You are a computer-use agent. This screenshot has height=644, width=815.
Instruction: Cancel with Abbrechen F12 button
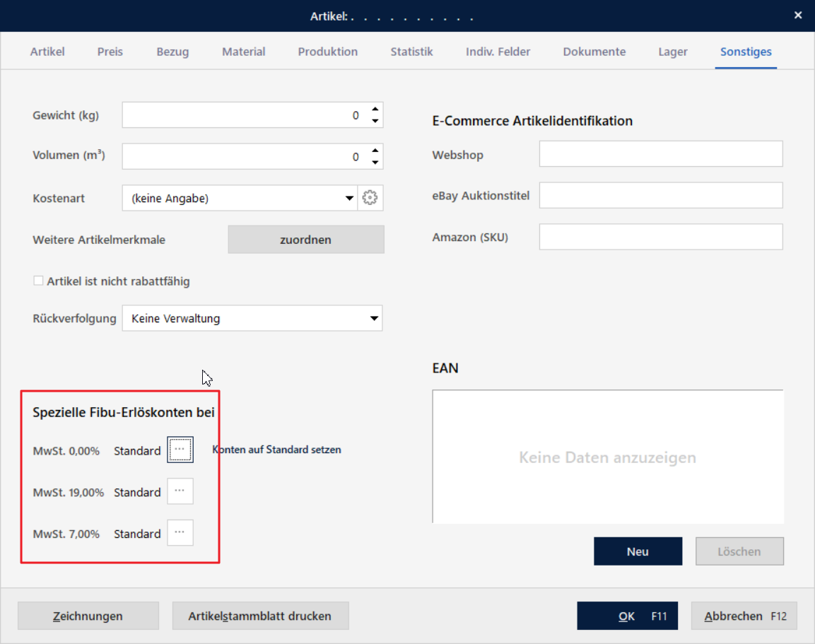(x=744, y=616)
